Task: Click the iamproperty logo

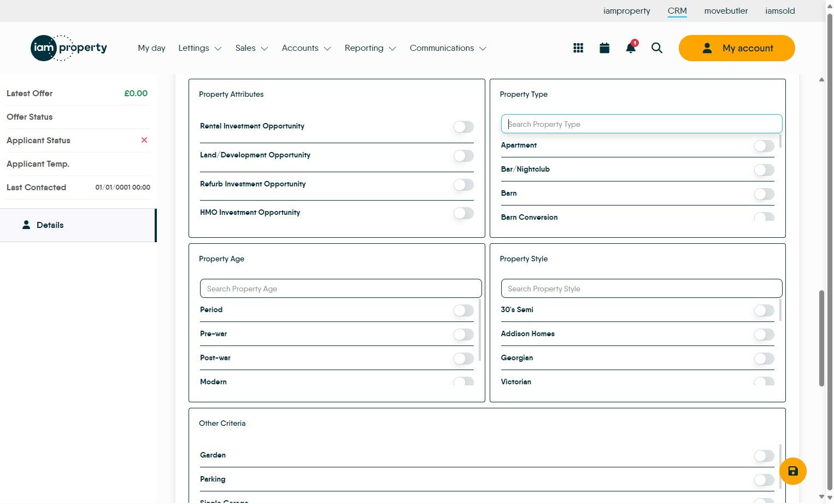Action: coord(69,48)
